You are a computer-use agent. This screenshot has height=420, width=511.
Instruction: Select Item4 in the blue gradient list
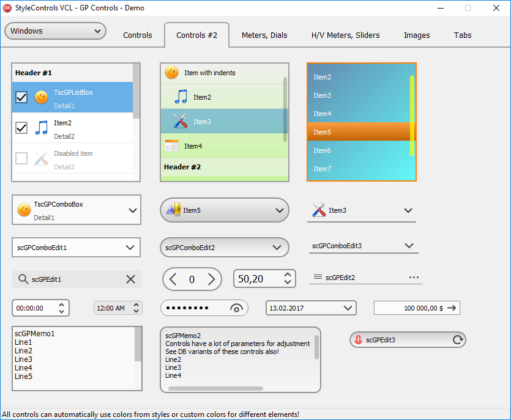click(x=359, y=114)
